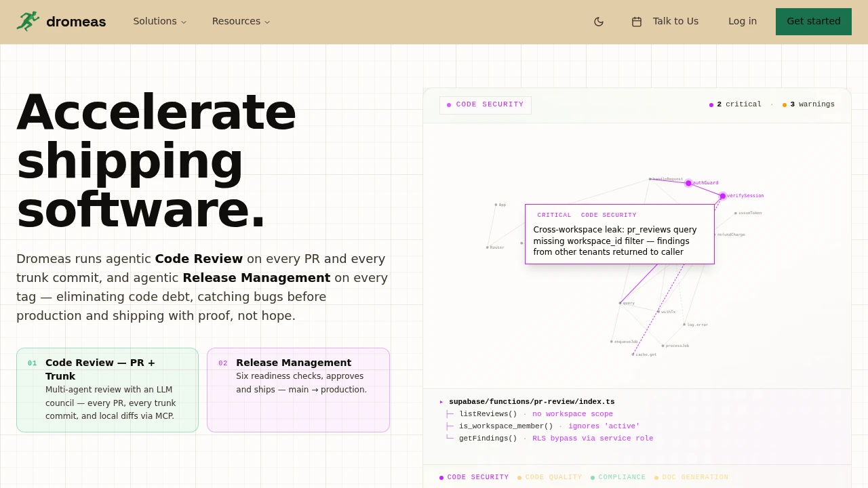Select the cache.get graph node

pos(633,354)
